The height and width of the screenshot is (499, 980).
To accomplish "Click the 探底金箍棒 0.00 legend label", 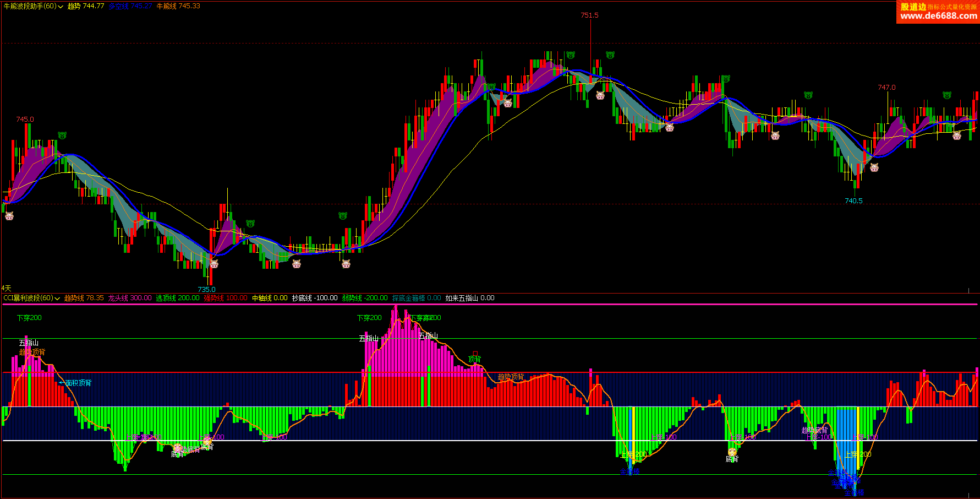I will click(417, 298).
